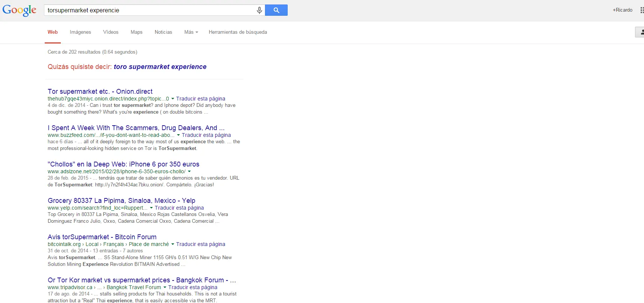Click the thehub7gqe43miyc.onion.direct URL text

pos(108,99)
